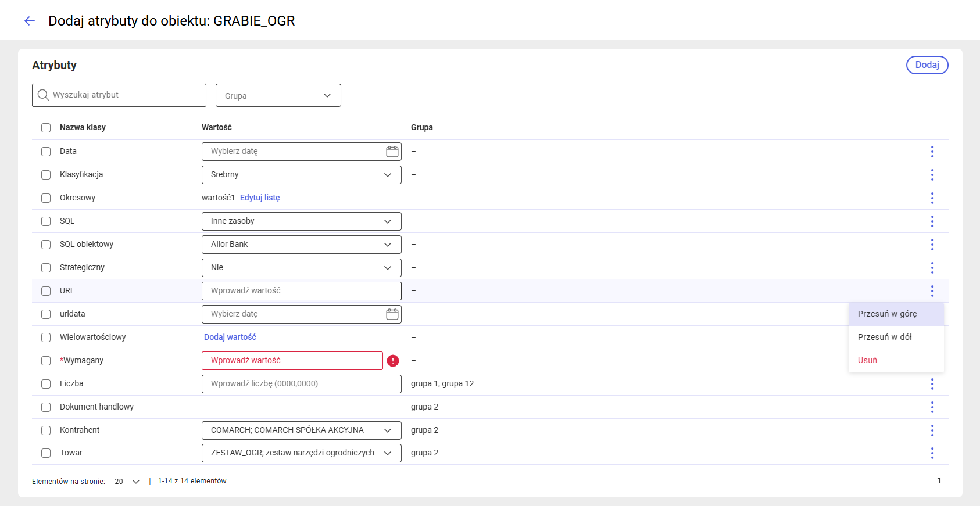Open the calendar icon in the Data row
The width and height of the screenshot is (980, 506).
click(392, 152)
